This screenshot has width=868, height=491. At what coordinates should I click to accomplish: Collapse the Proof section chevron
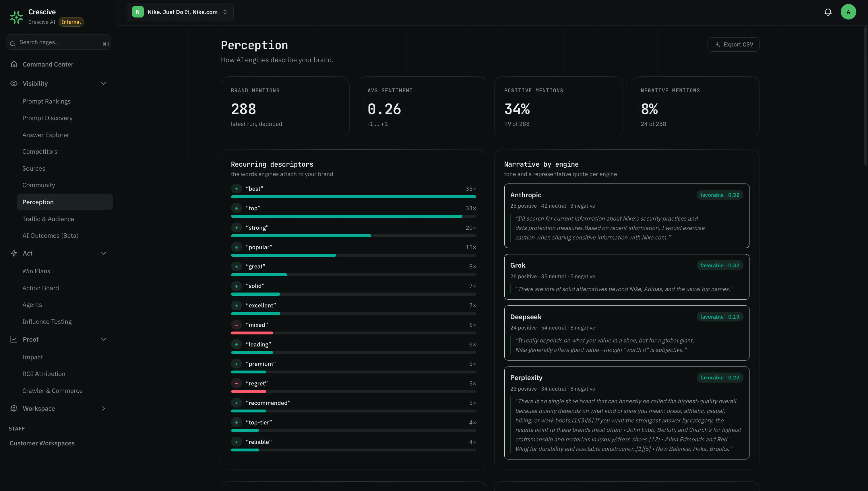pyautogui.click(x=104, y=339)
